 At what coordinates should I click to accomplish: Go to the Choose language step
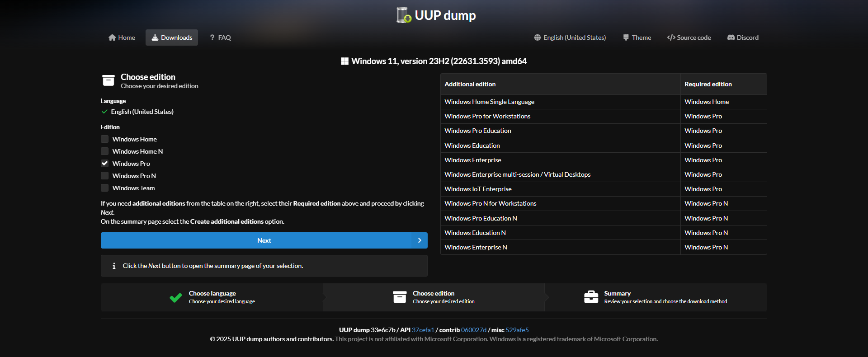pyautogui.click(x=212, y=297)
